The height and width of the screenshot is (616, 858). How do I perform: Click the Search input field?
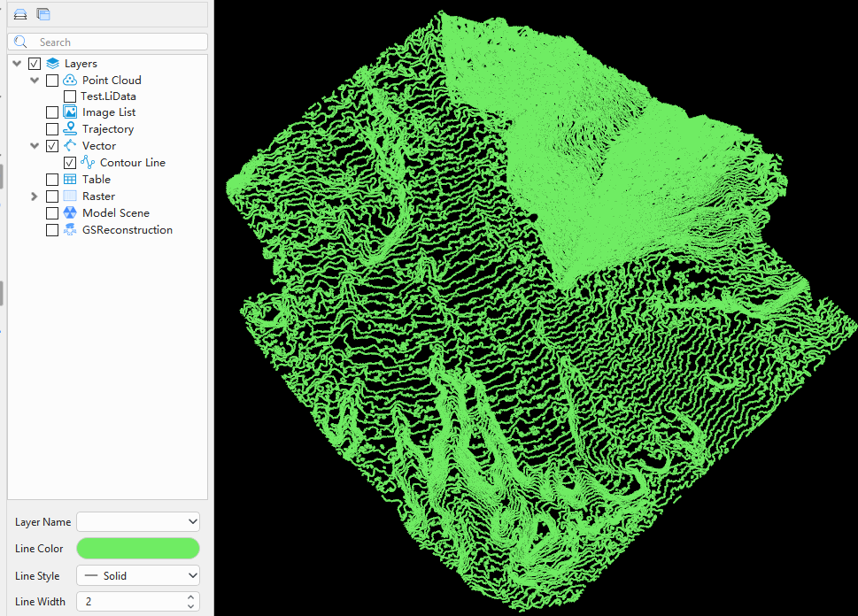pyautogui.click(x=108, y=42)
